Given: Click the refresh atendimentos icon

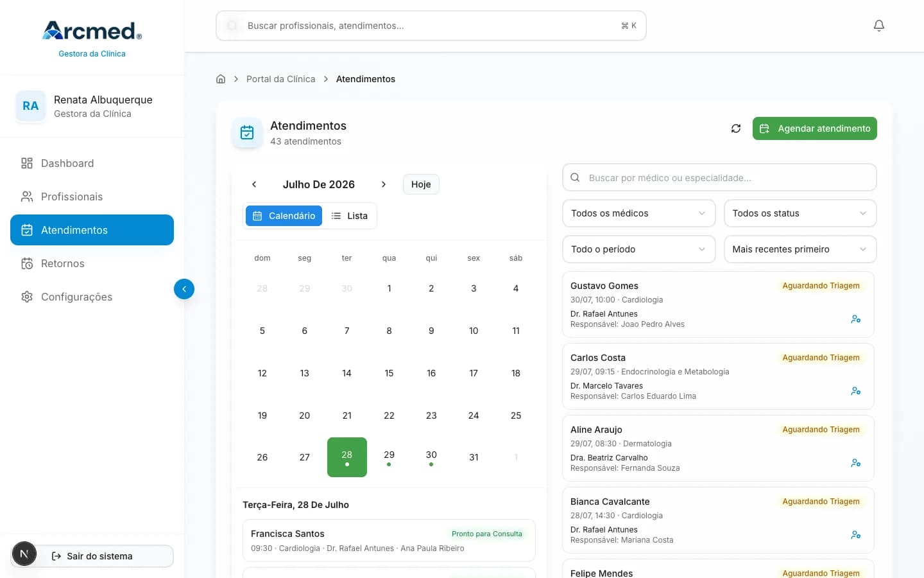Looking at the screenshot, I should pyautogui.click(x=736, y=128).
